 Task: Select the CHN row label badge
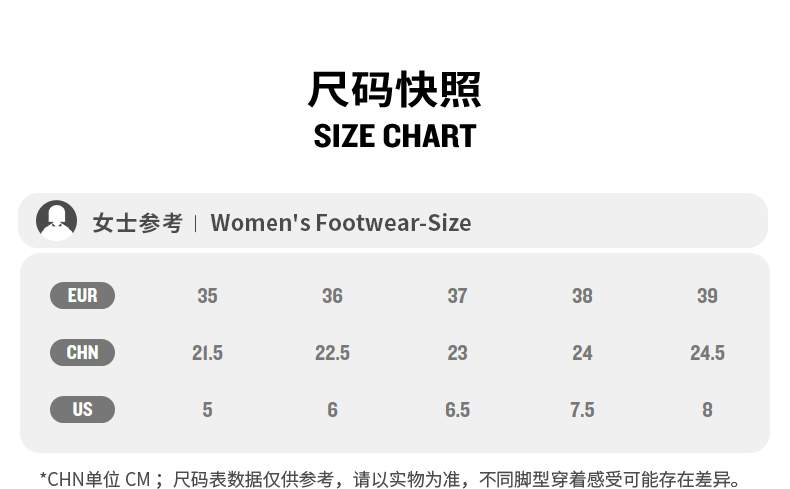pyautogui.click(x=82, y=353)
